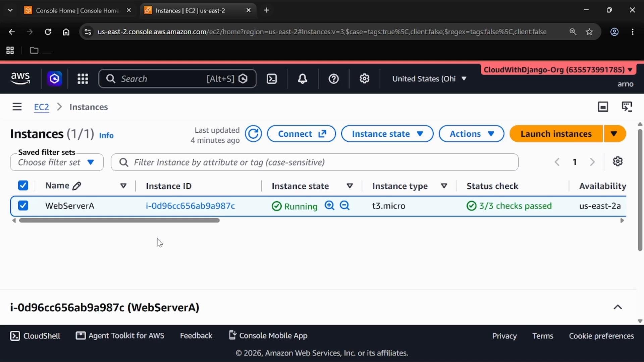The image size is (644, 362).
Task: Toggle the split panel view icon
Action: [x=603, y=107]
